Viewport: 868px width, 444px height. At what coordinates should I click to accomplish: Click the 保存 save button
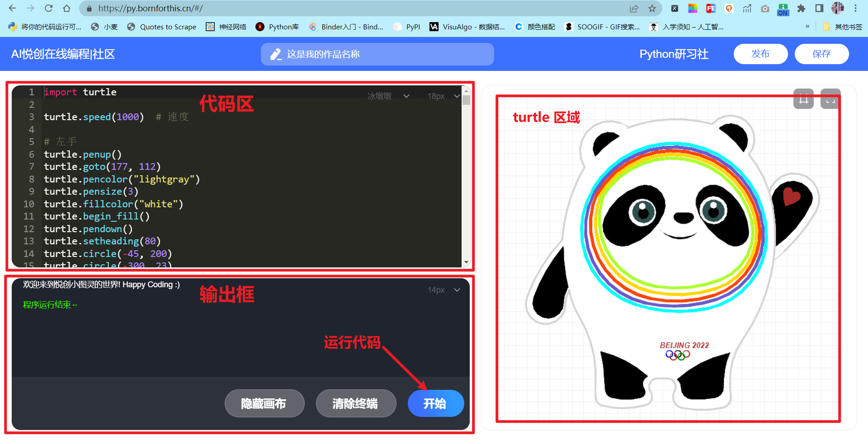tap(821, 54)
